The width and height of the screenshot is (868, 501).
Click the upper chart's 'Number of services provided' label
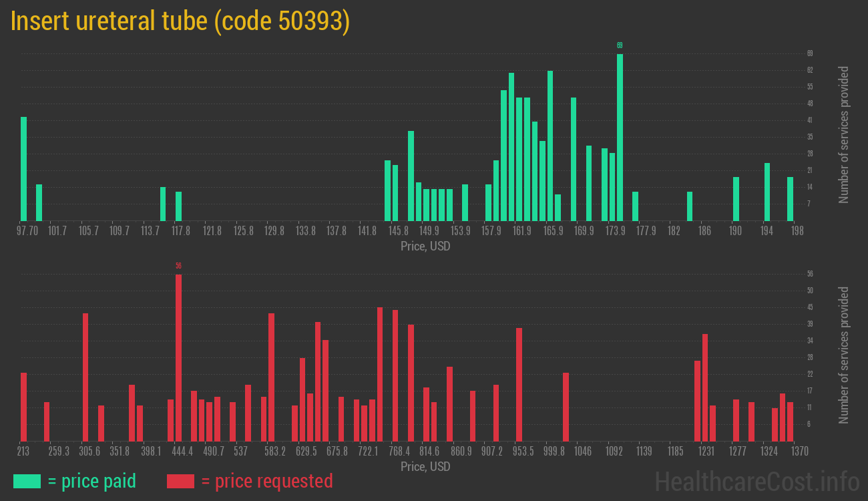(x=844, y=134)
